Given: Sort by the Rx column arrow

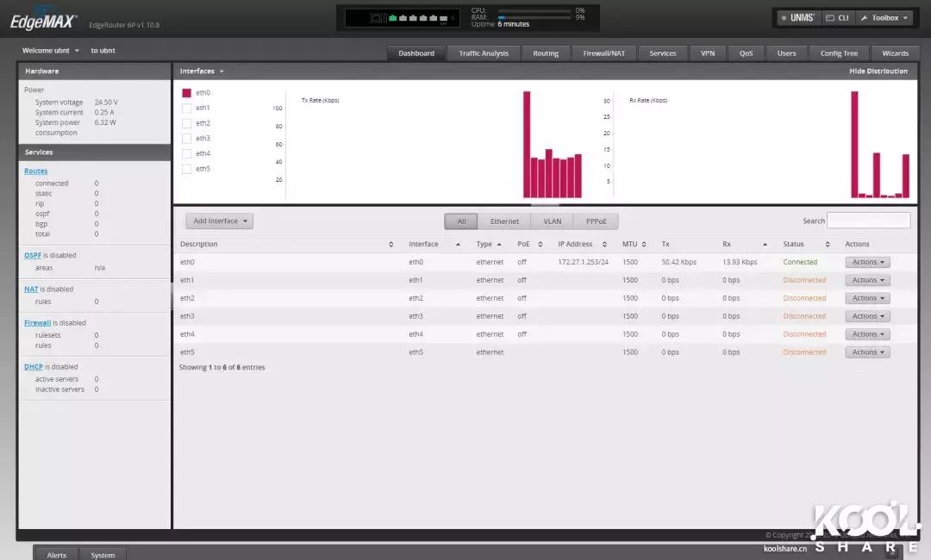Looking at the screenshot, I should 765,245.
